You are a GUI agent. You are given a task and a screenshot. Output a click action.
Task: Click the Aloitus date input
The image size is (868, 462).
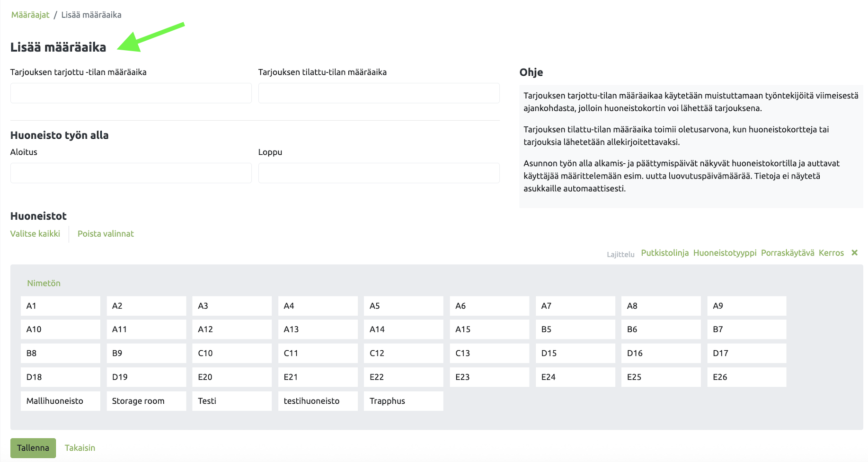coord(131,173)
